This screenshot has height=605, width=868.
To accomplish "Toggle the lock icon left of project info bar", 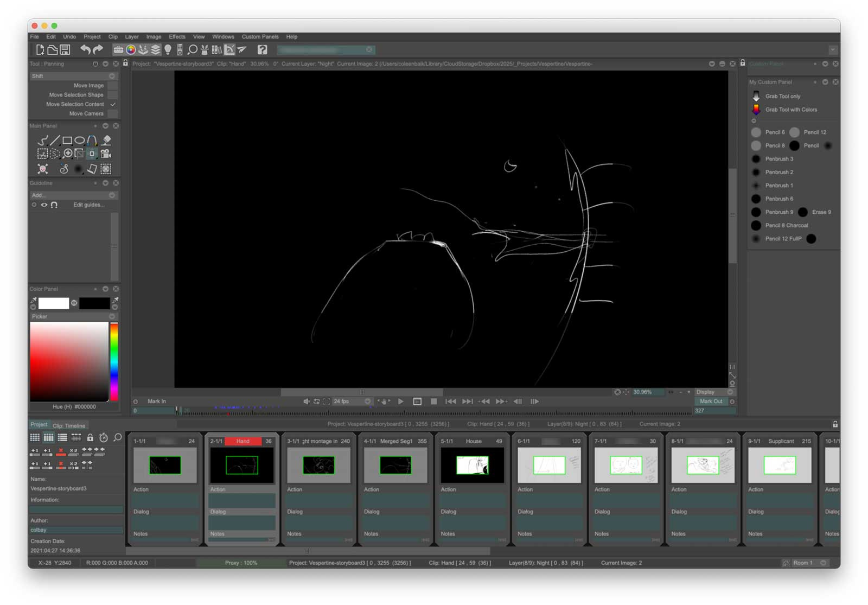I will tap(125, 63).
